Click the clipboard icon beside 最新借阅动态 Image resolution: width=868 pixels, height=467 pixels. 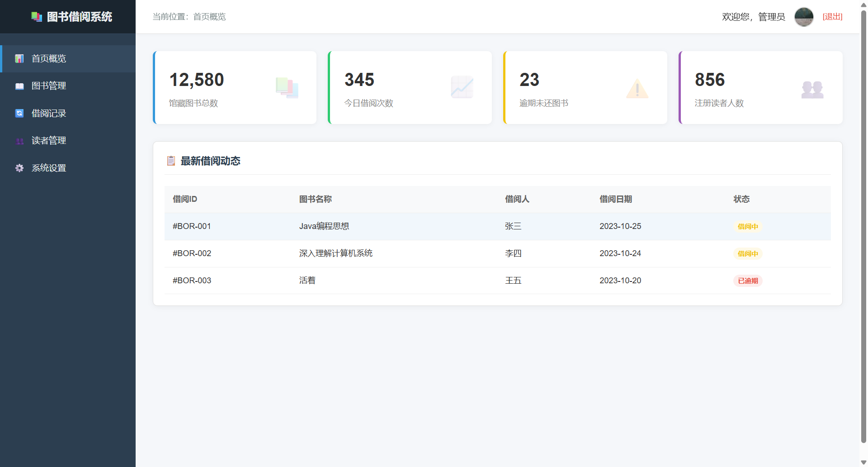click(171, 161)
